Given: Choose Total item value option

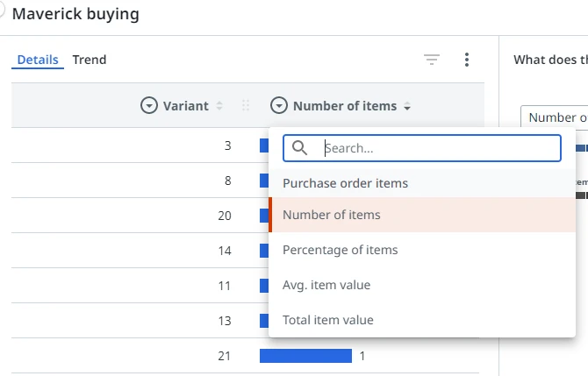Looking at the screenshot, I should (x=422, y=320).
